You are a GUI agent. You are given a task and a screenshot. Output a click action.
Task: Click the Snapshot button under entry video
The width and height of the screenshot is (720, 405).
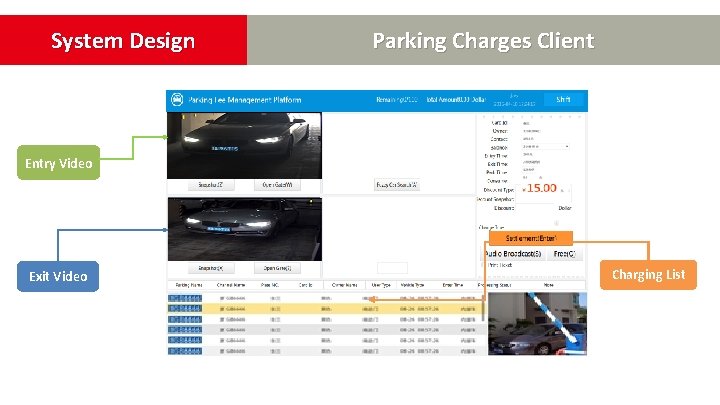[211, 185]
